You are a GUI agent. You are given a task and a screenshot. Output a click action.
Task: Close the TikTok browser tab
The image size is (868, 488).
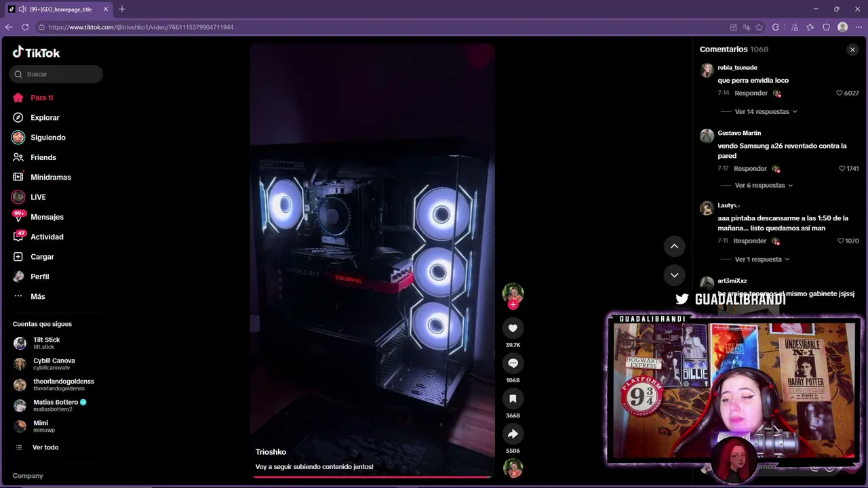coord(106,9)
